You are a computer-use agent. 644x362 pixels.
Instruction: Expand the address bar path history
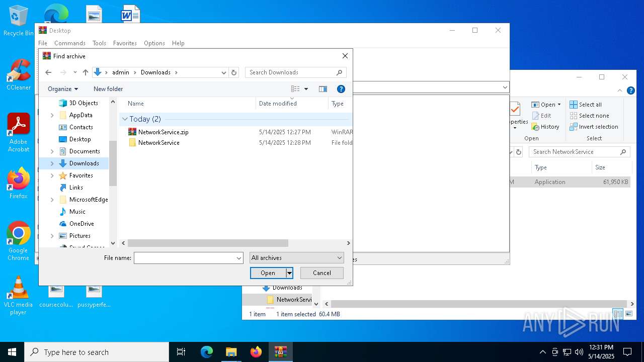pyautogui.click(x=224, y=72)
